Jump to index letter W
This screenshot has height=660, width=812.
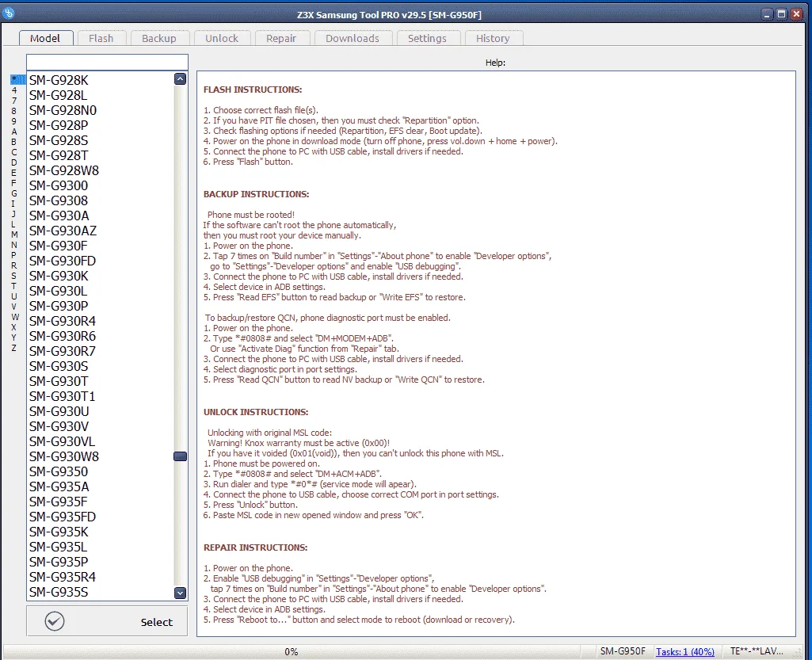coord(15,317)
